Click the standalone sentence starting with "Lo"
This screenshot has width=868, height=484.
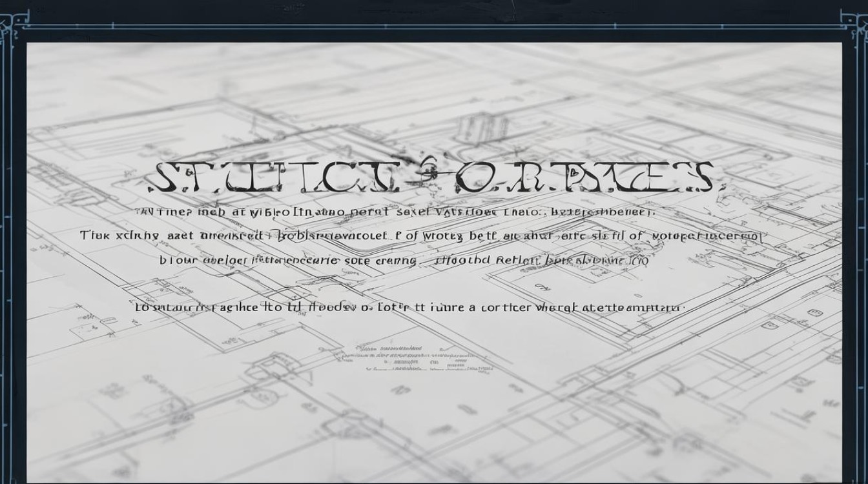tap(409, 308)
